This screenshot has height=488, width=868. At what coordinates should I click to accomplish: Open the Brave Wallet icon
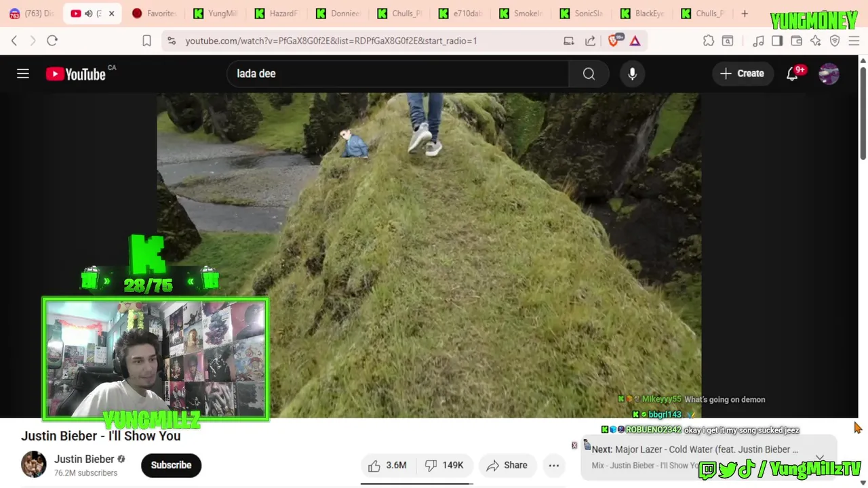tap(796, 41)
